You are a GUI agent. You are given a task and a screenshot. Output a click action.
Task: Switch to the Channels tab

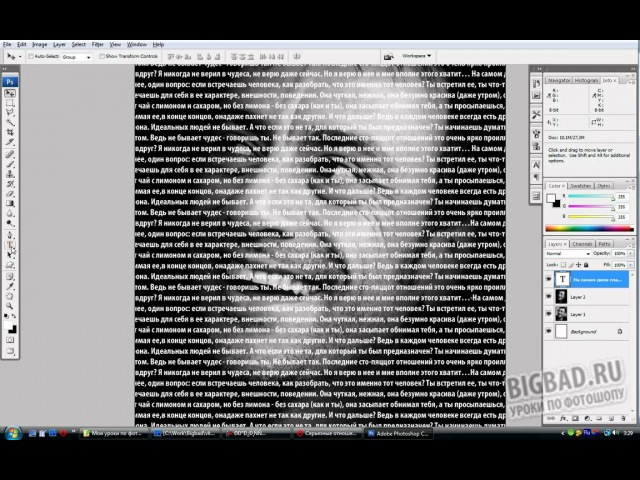pos(582,244)
